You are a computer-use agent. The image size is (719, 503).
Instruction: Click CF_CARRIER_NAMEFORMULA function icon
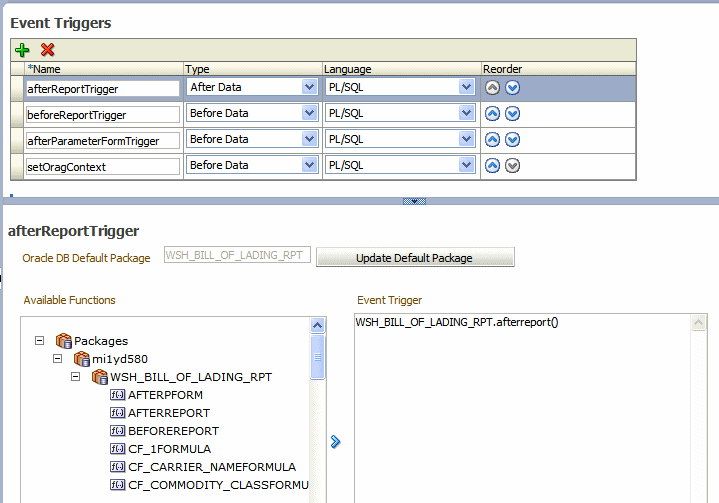pyautogui.click(x=117, y=467)
